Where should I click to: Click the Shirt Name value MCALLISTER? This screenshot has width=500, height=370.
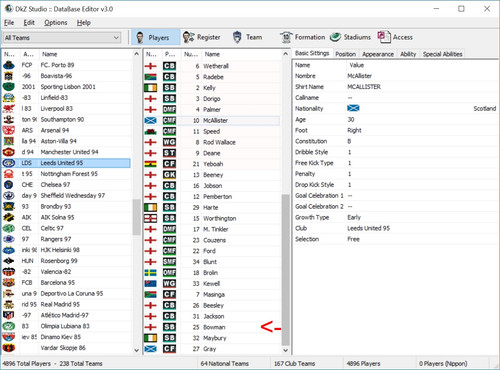point(364,87)
